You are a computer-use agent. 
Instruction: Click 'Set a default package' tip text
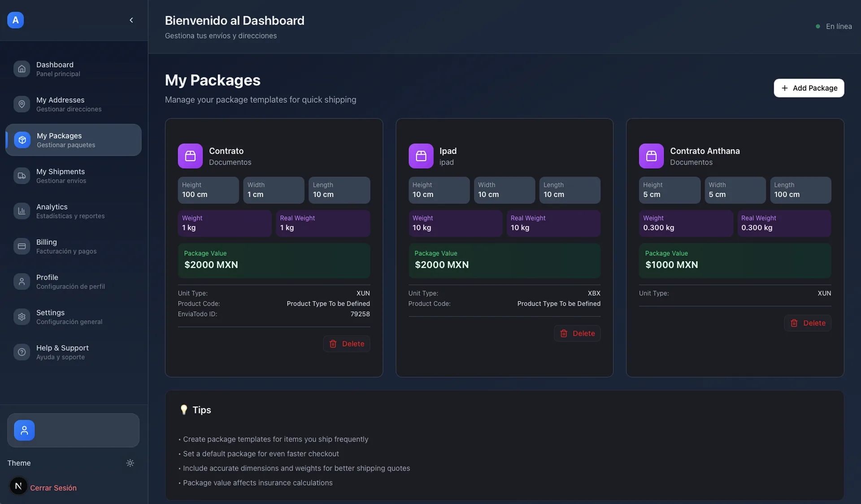pos(261,454)
